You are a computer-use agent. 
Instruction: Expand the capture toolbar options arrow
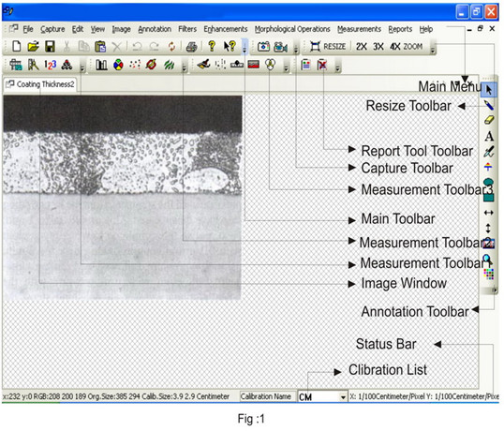coord(296,48)
